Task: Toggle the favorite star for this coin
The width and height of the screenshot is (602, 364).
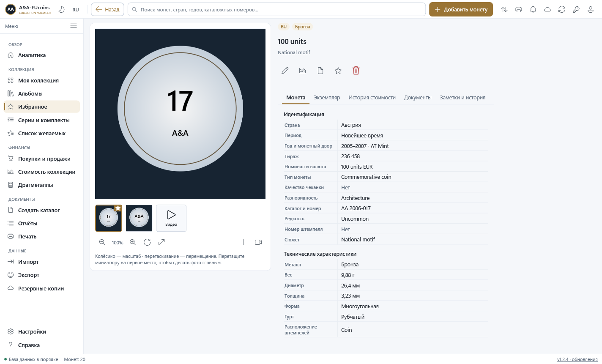Action: tap(338, 71)
